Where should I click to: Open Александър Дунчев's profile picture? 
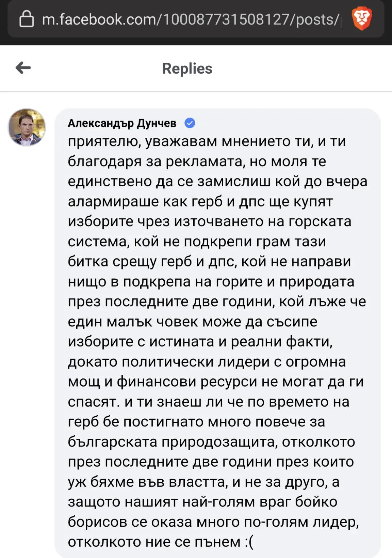pyautogui.click(x=27, y=127)
